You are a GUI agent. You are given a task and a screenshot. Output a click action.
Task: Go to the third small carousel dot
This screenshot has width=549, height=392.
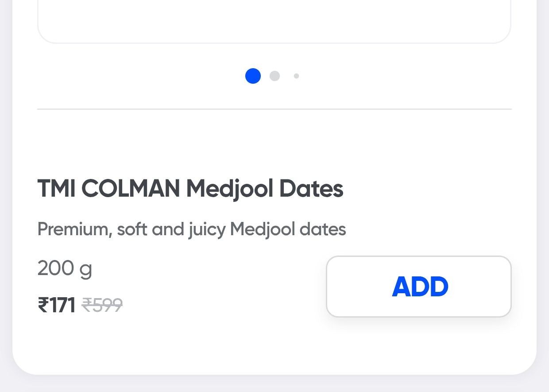(x=296, y=76)
